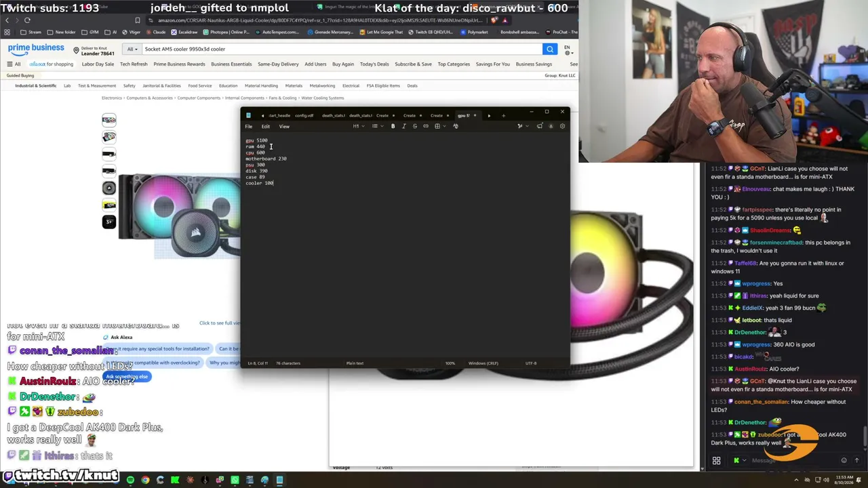Open the Polymarket bookmark
This screenshot has width=868, height=488.
pos(475,32)
